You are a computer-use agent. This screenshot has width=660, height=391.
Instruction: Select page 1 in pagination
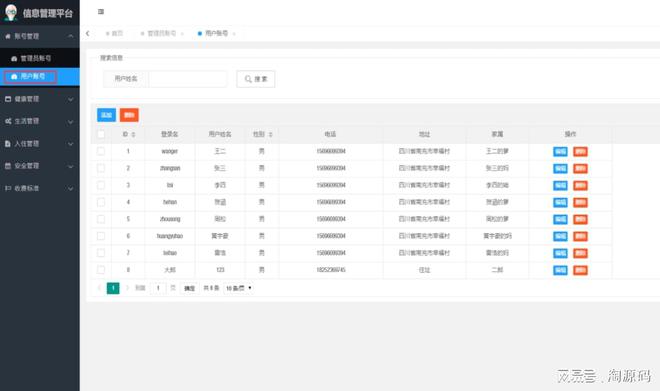coord(113,288)
